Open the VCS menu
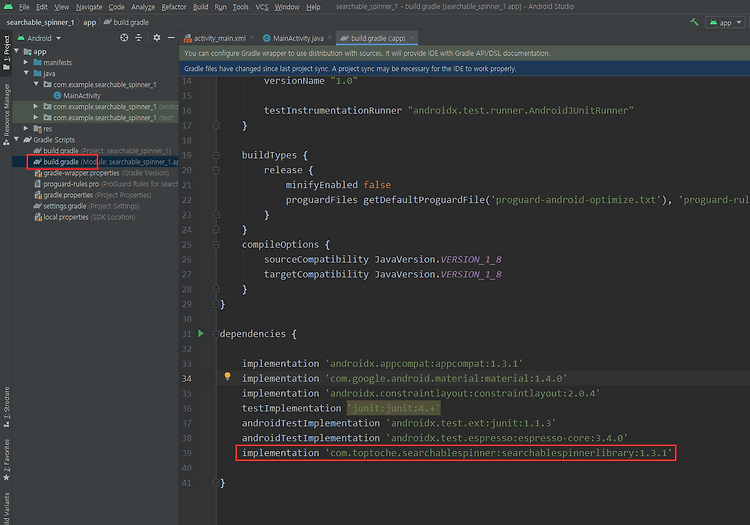 coord(262,7)
